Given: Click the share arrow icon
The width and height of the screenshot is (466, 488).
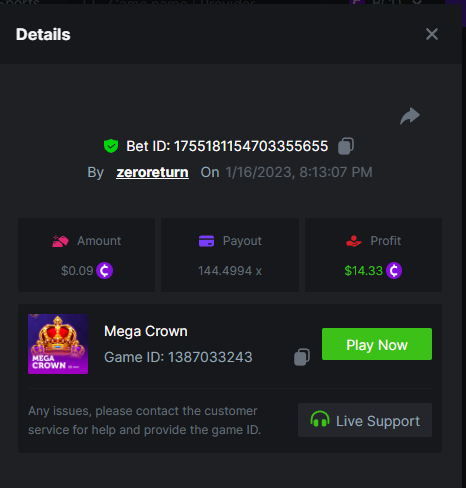Looking at the screenshot, I should pos(410,116).
